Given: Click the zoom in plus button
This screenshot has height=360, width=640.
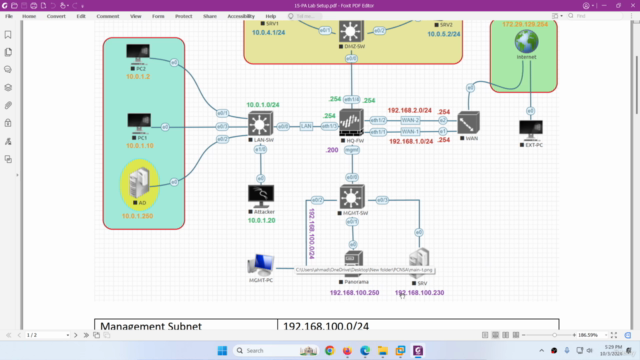Looking at the screenshot, I should [x=574, y=335].
